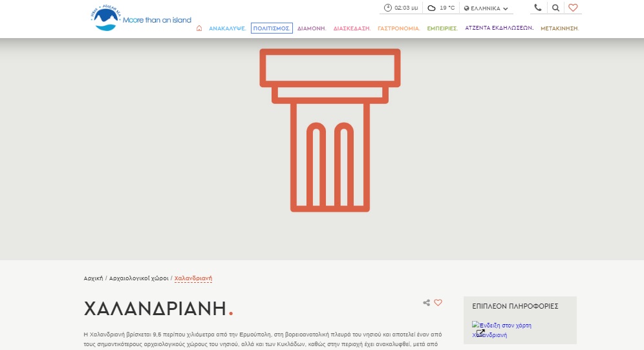The height and width of the screenshot is (350, 644).
Task: Open the ΕΛΛΗΝΙΚΑ language dropdown
Action: point(486,8)
